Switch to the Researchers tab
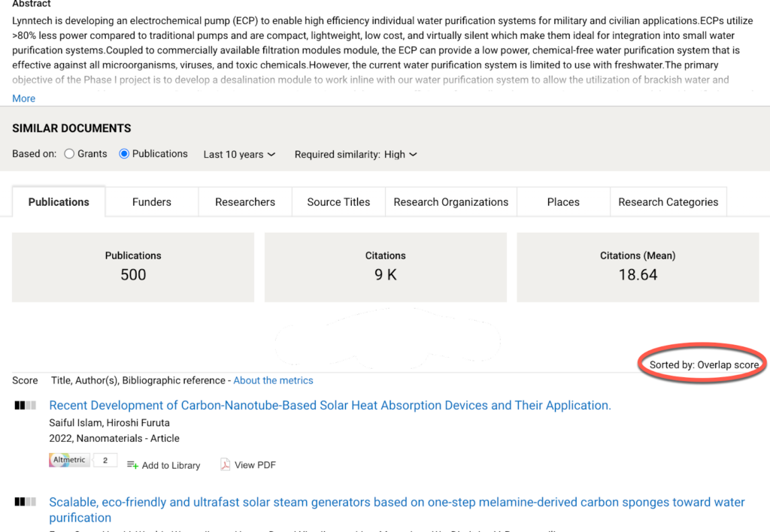This screenshot has width=770, height=532. click(x=245, y=202)
